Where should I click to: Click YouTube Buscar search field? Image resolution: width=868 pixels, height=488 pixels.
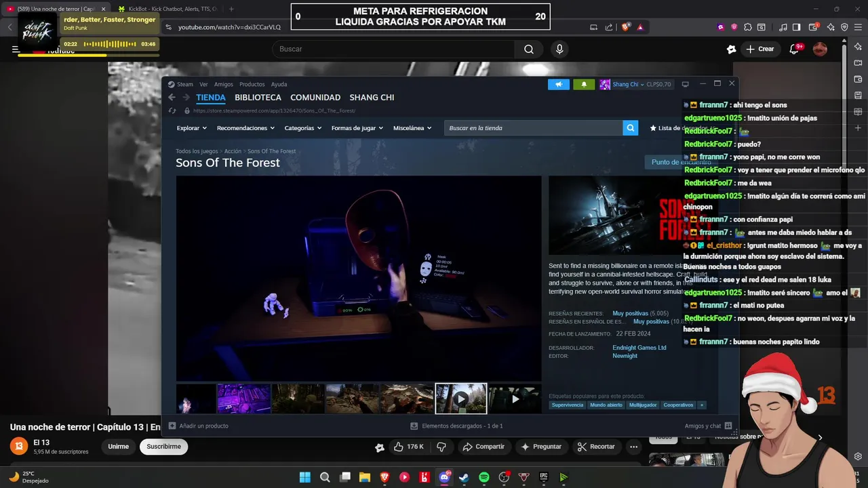[393, 49]
